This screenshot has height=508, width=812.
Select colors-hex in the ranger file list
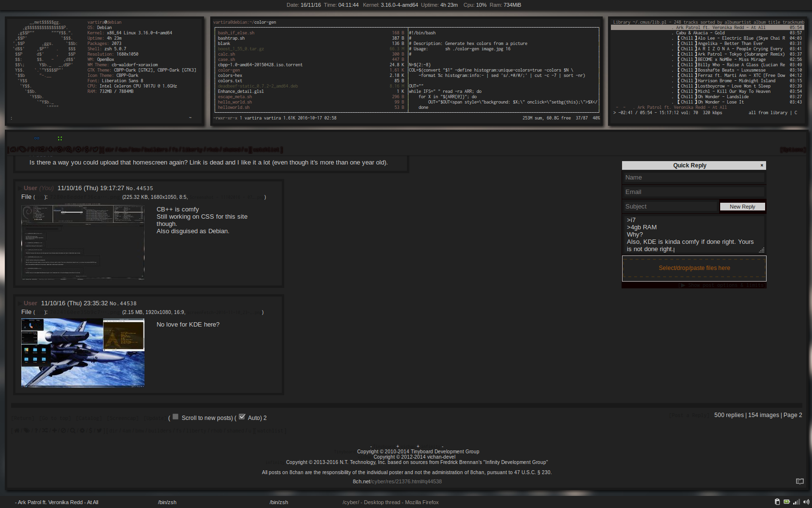(x=311, y=75)
